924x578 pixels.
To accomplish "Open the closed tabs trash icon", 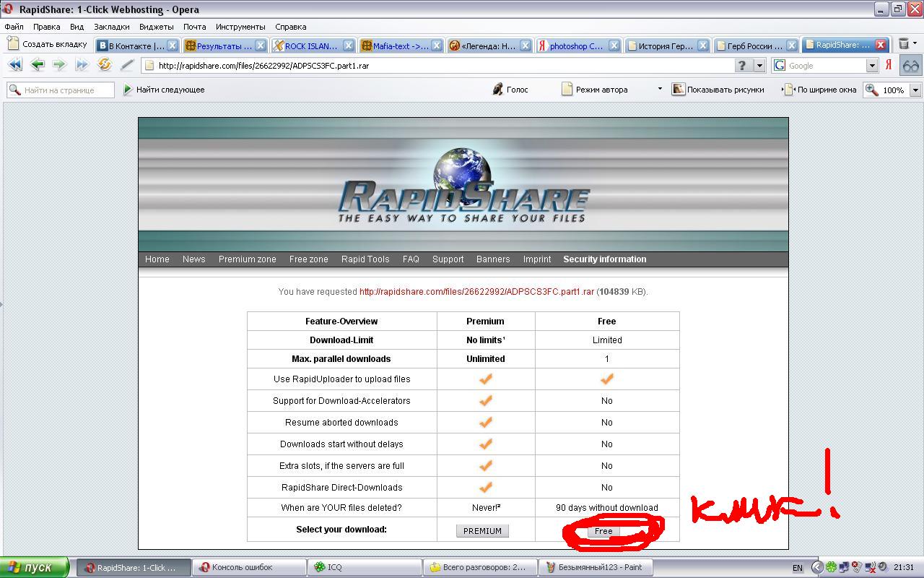I will 903,44.
